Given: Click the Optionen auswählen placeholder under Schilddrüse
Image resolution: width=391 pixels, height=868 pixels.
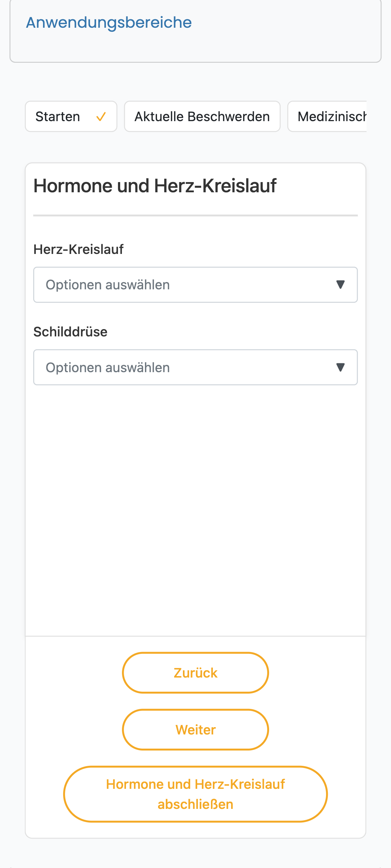Looking at the screenshot, I should coord(108,367).
